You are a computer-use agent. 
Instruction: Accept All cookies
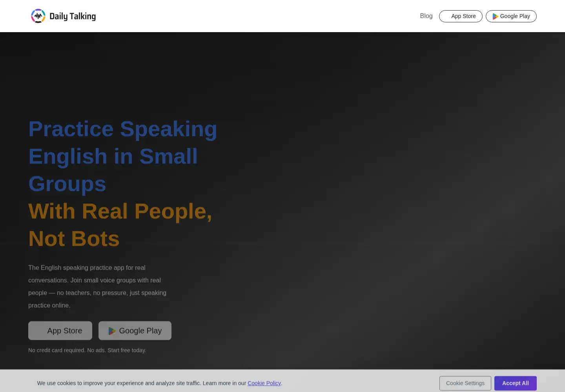coord(516,383)
